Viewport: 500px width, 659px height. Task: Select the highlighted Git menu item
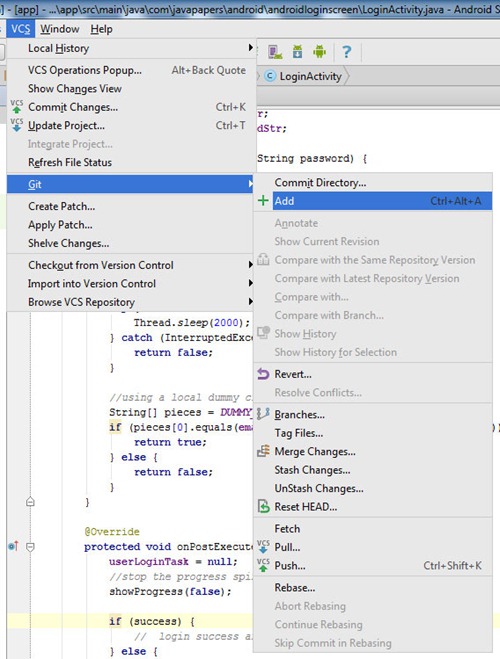click(x=132, y=184)
